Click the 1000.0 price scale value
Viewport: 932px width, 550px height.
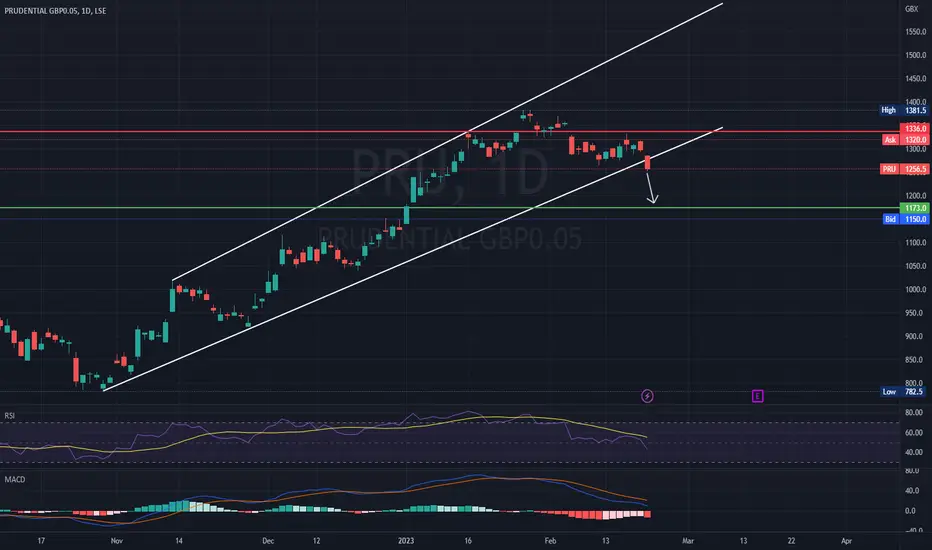coord(915,290)
